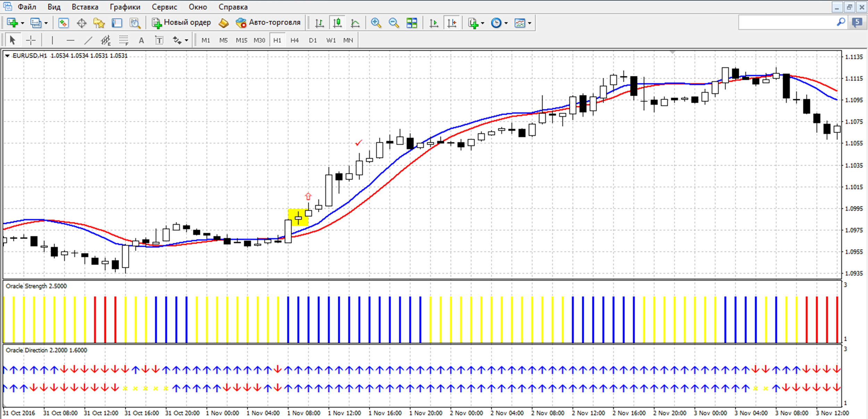Toggle chart shift icon
Image resolution: width=868 pixels, height=419 pixels.
coord(452,23)
